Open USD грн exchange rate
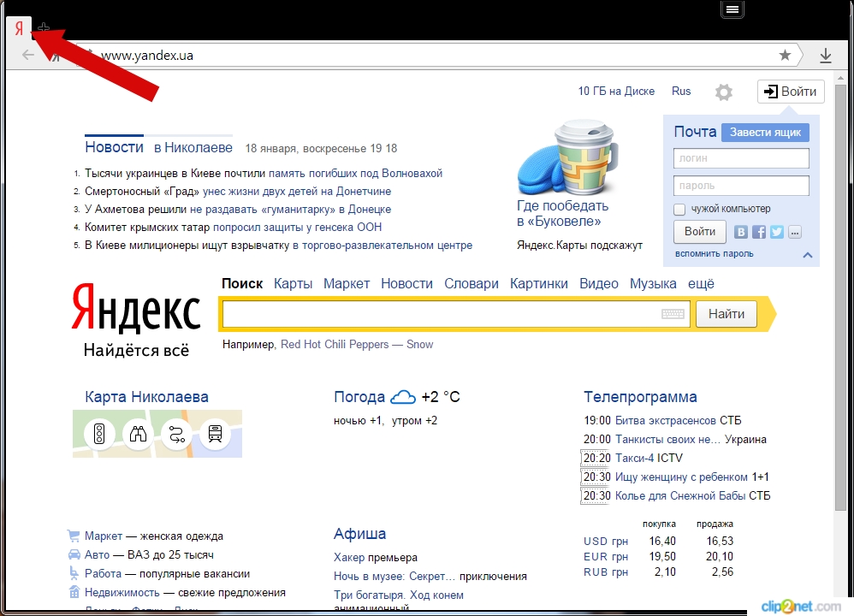 pos(606,542)
